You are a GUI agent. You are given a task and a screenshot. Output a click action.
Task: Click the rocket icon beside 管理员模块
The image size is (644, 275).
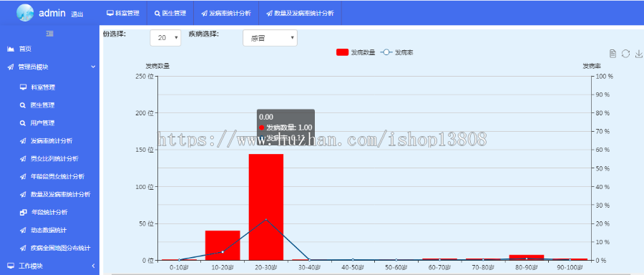pyautogui.click(x=11, y=67)
